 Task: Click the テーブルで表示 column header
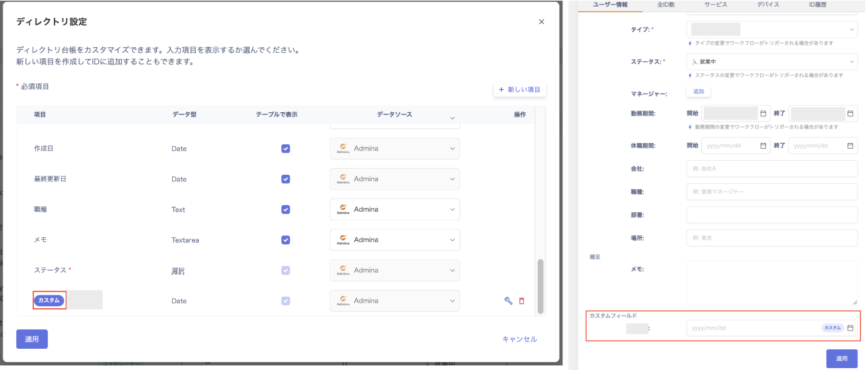(x=276, y=114)
